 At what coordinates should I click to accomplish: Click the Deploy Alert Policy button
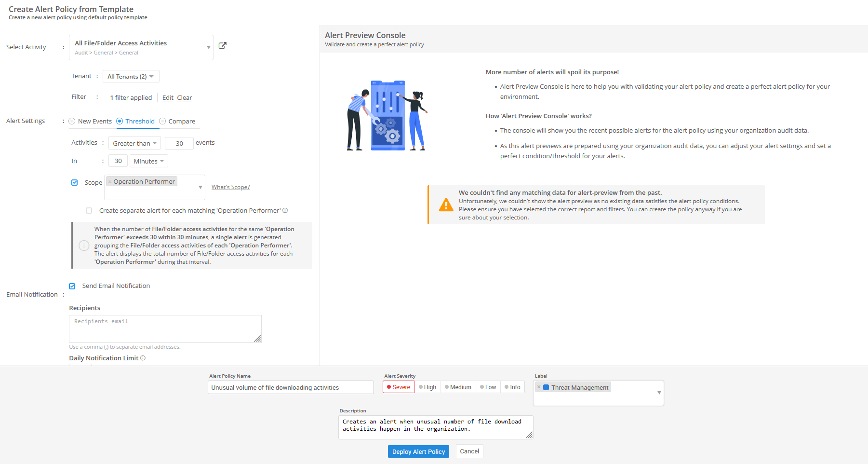(x=418, y=451)
